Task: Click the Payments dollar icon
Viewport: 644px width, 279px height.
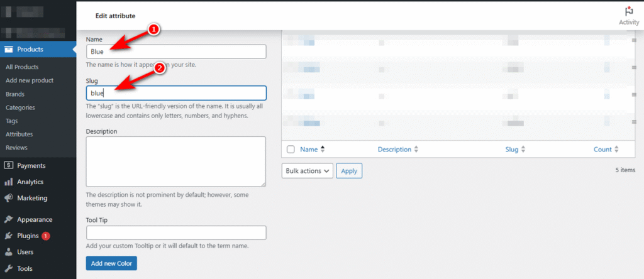Action: (8, 165)
